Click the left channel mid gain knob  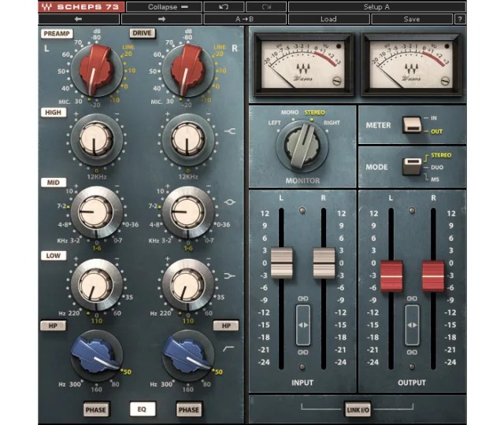96,213
